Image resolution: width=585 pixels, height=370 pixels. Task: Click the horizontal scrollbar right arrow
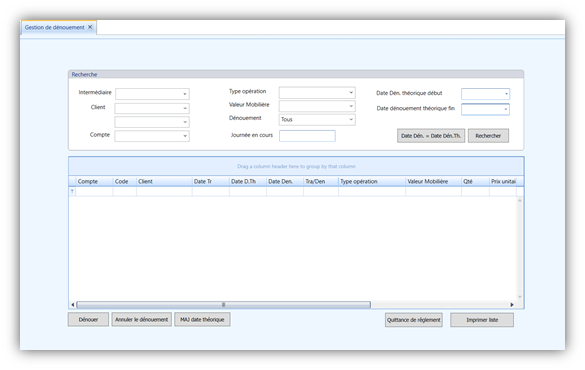(512, 305)
